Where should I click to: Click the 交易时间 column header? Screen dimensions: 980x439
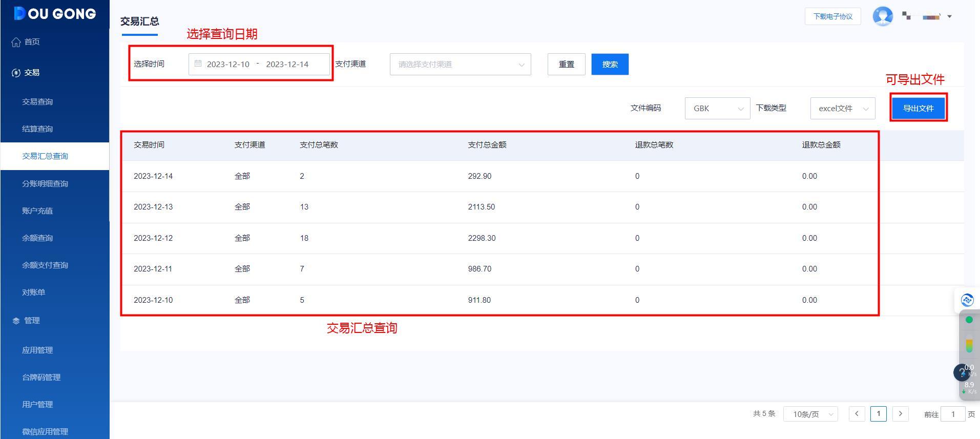pyautogui.click(x=149, y=145)
